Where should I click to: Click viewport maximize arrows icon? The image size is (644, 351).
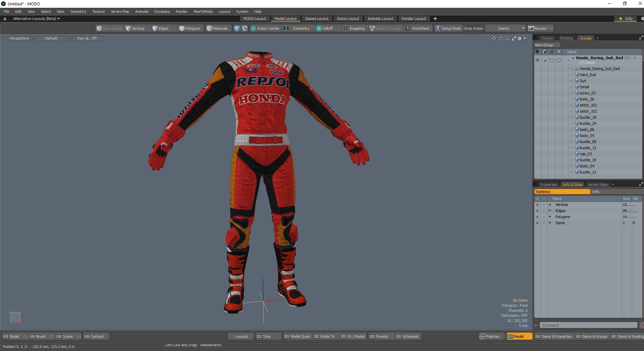coord(514,39)
